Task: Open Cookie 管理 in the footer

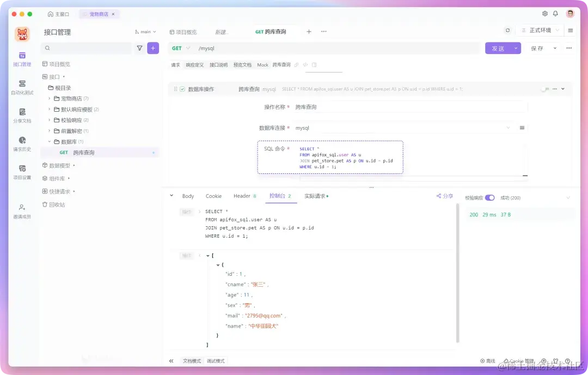Action: point(519,361)
